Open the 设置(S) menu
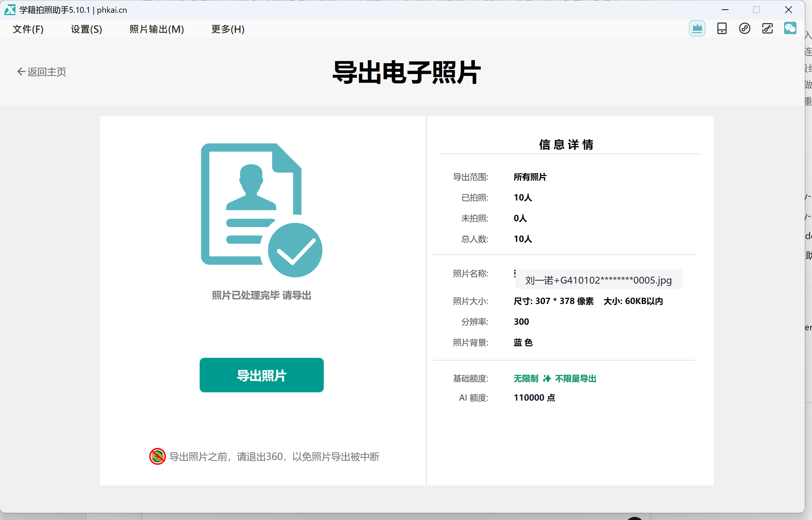 point(87,29)
